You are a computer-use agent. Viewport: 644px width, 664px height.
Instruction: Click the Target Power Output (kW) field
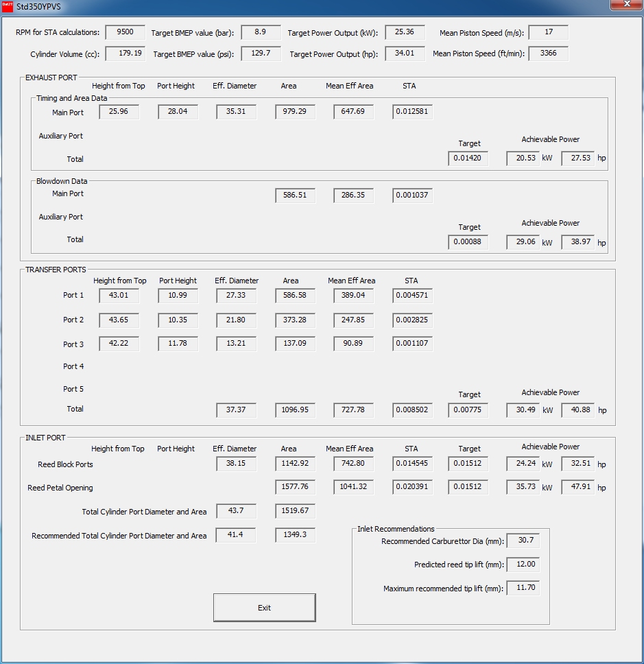tap(405, 32)
